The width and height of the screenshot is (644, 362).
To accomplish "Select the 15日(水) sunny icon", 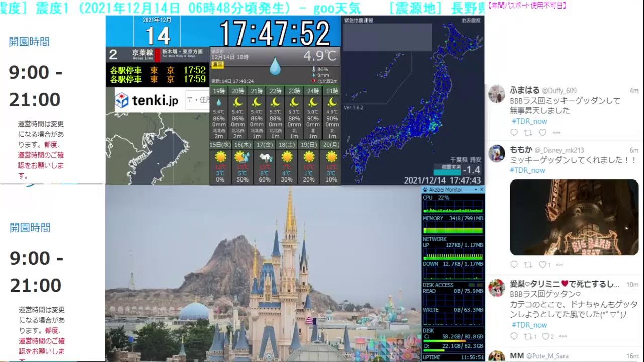I will click(x=220, y=157).
